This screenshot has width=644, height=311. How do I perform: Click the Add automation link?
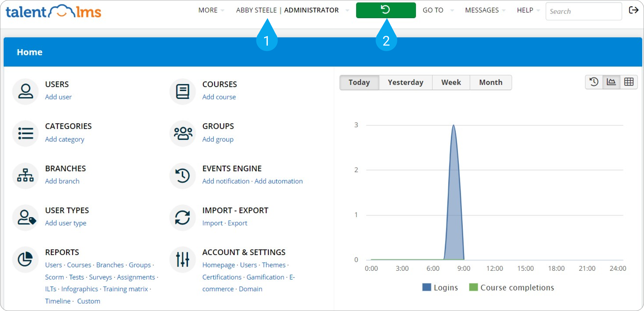[279, 181]
